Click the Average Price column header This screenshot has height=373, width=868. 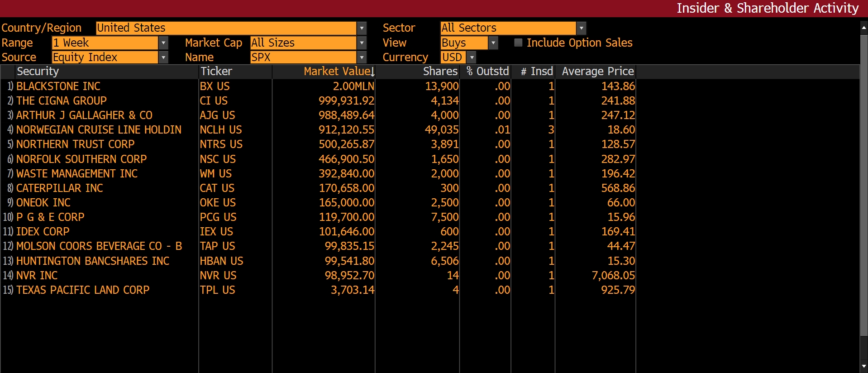597,72
